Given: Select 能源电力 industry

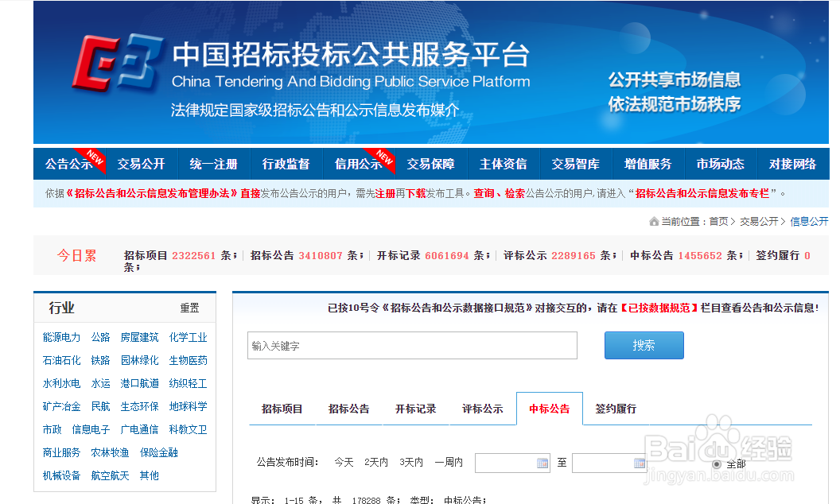Looking at the screenshot, I should [x=61, y=337].
